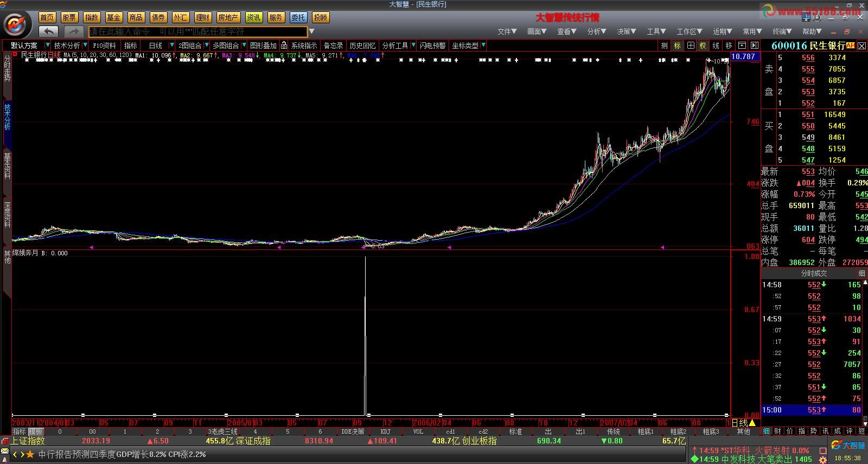Expand the command input dropdown arrow
868x464 pixels.
312,31
